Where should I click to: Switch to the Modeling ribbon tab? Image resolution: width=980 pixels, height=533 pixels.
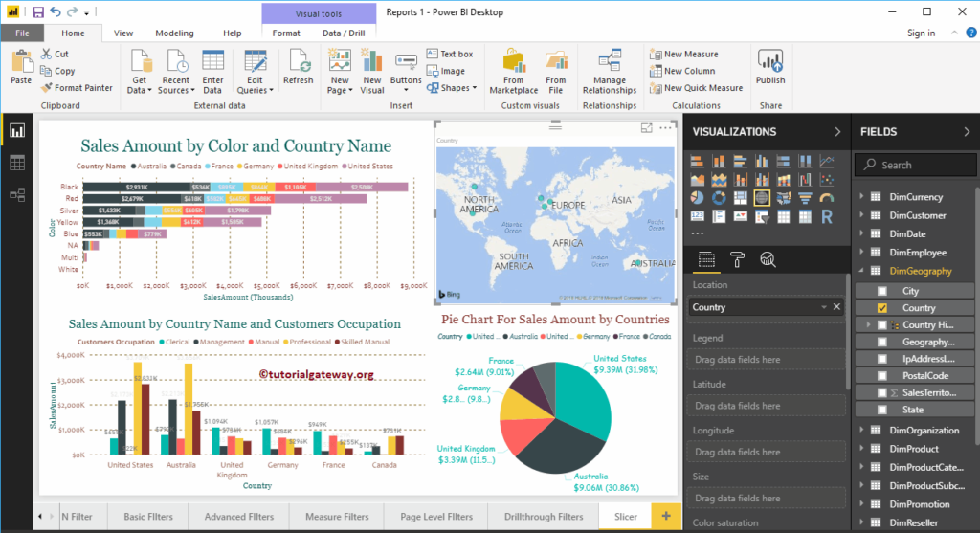(x=174, y=33)
